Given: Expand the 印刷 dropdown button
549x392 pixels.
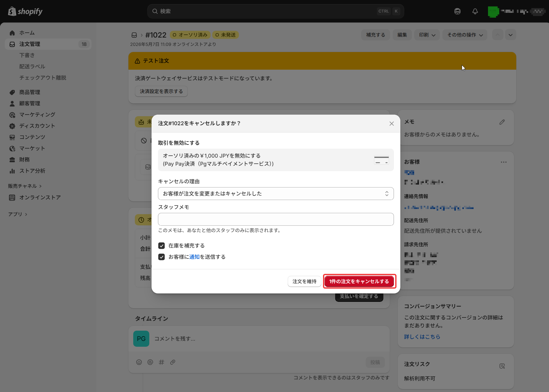Looking at the screenshot, I should click(427, 35).
